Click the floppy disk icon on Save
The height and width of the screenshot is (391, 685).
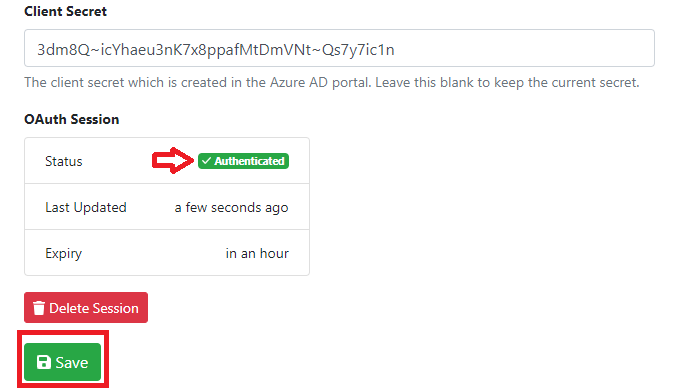click(44, 362)
